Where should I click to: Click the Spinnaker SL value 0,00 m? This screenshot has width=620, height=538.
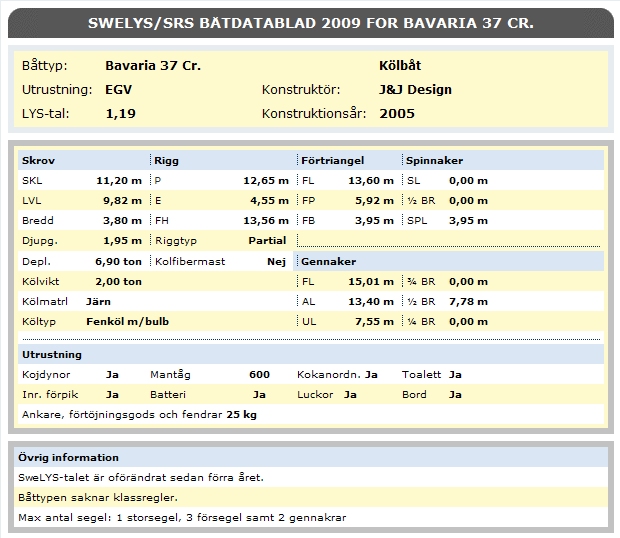[x=469, y=181]
